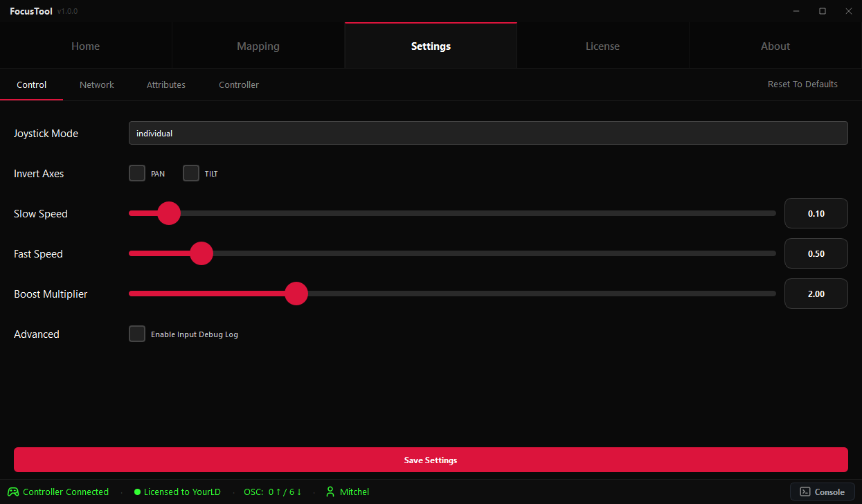Click the green license status dot
This screenshot has width=862, height=504.
coord(137,492)
